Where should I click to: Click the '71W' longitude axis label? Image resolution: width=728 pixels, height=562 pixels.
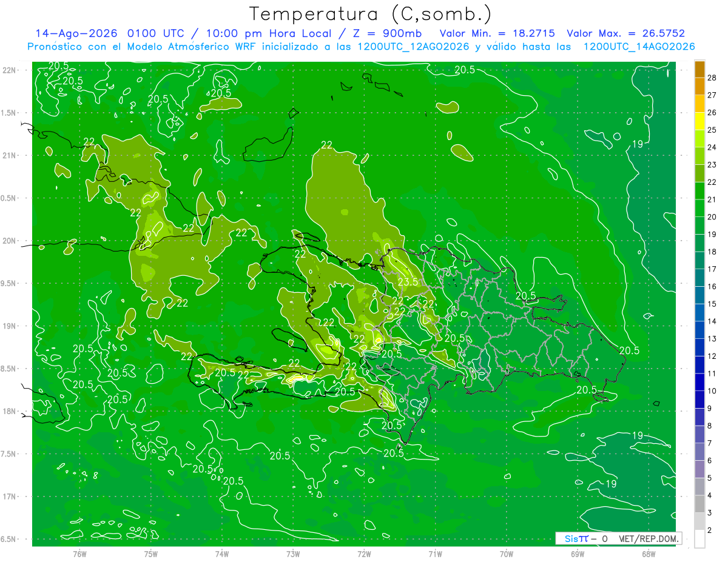435,554
